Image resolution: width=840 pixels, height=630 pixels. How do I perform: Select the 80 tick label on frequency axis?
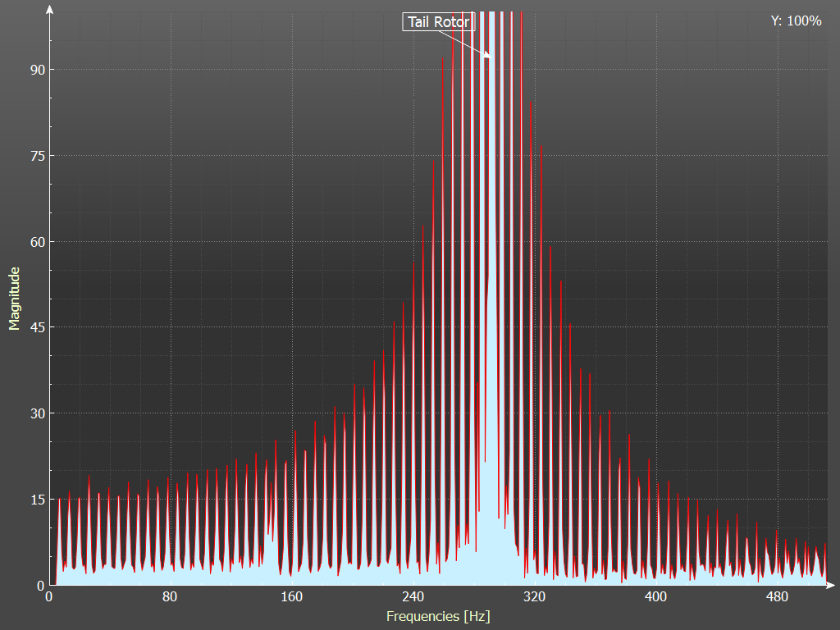tap(170, 596)
